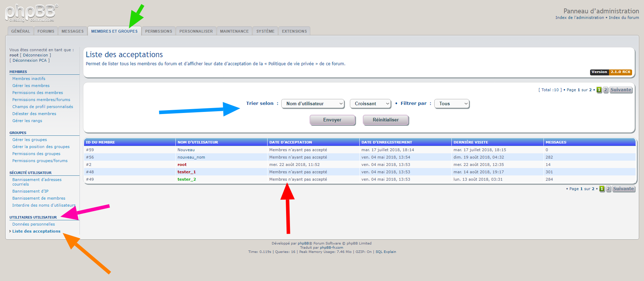Open Membres inactifs in sidebar
Viewport: 644px width, 281px height.
[x=29, y=79]
